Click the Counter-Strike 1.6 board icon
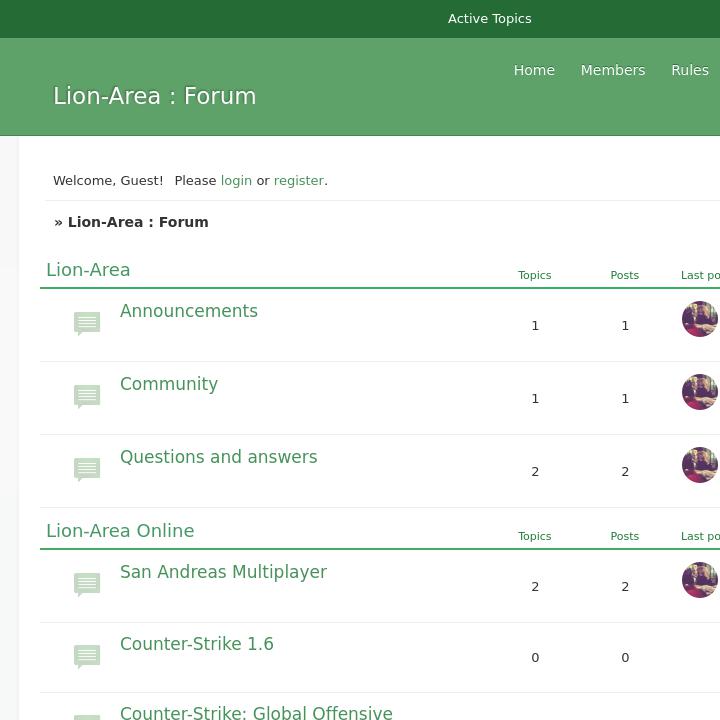This screenshot has height=720, width=720. pyautogui.click(x=87, y=656)
